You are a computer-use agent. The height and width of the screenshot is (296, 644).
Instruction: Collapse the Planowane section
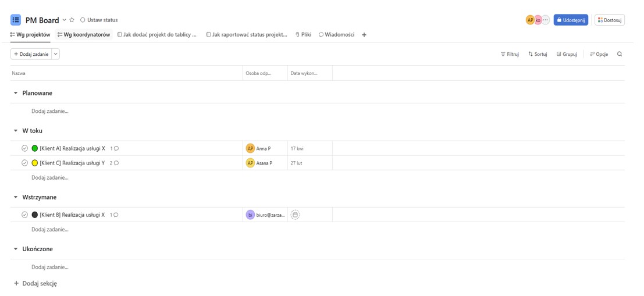(x=16, y=93)
